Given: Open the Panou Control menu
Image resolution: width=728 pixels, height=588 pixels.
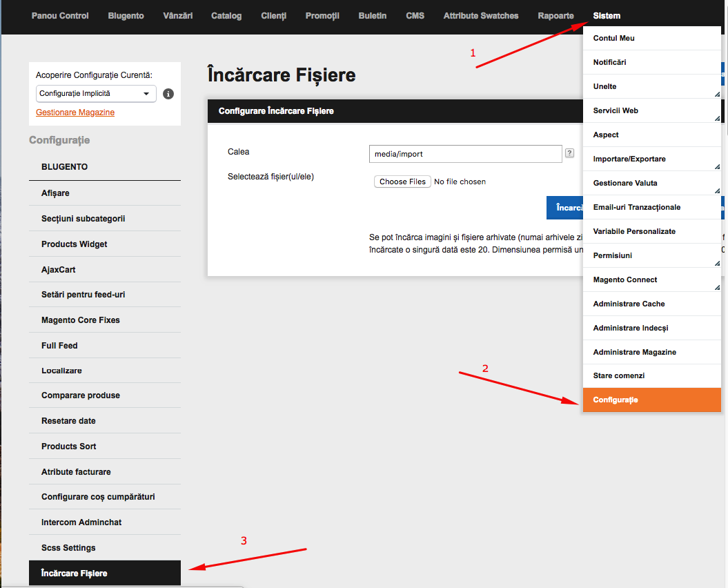Looking at the screenshot, I should tap(60, 16).
